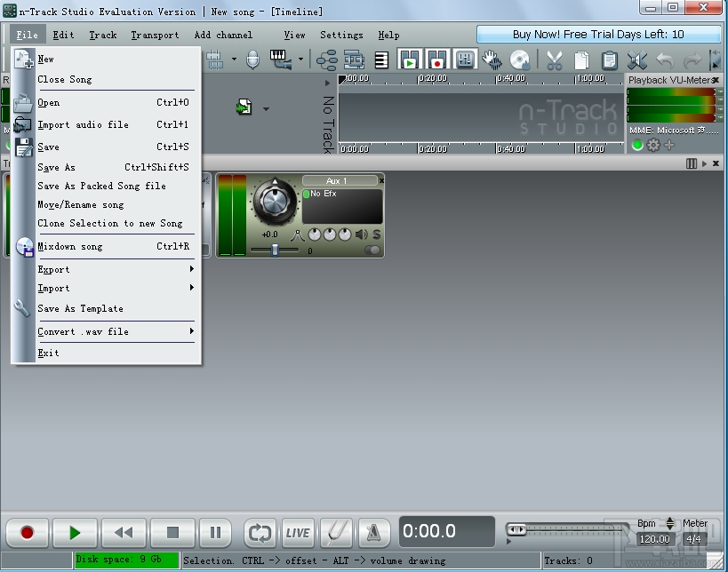Open the tuning fork tuner icon
This screenshot has width=728, height=572.
[336, 533]
